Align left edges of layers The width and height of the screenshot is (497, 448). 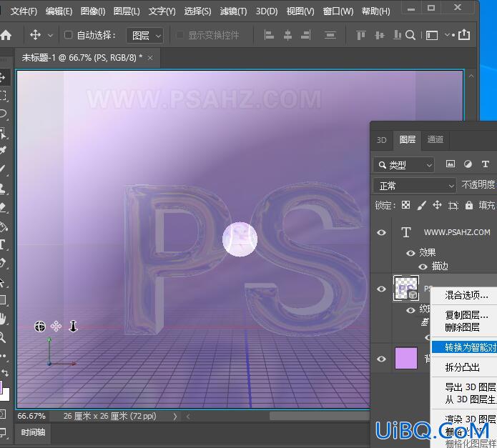(x=269, y=35)
